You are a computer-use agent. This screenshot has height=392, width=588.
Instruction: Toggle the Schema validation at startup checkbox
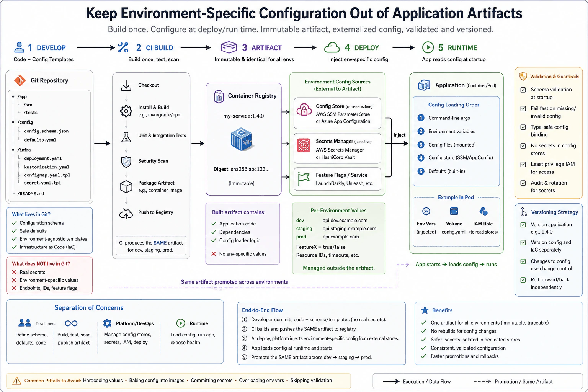[x=523, y=90]
